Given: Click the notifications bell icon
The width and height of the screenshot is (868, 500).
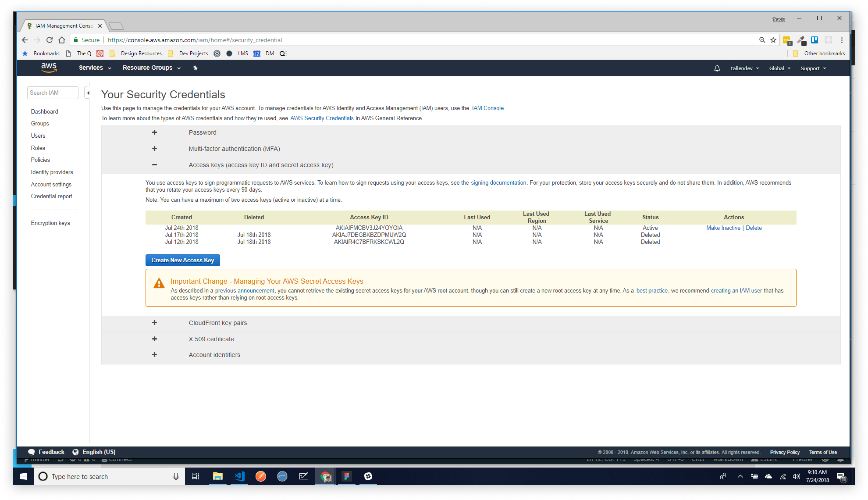Looking at the screenshot, I should pos(717,68).
